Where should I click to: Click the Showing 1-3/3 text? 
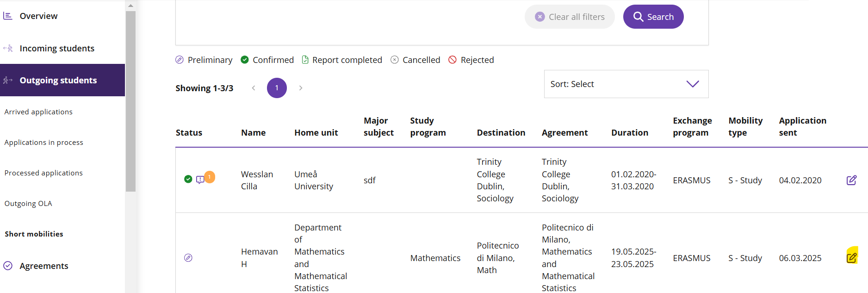point(204,88)
